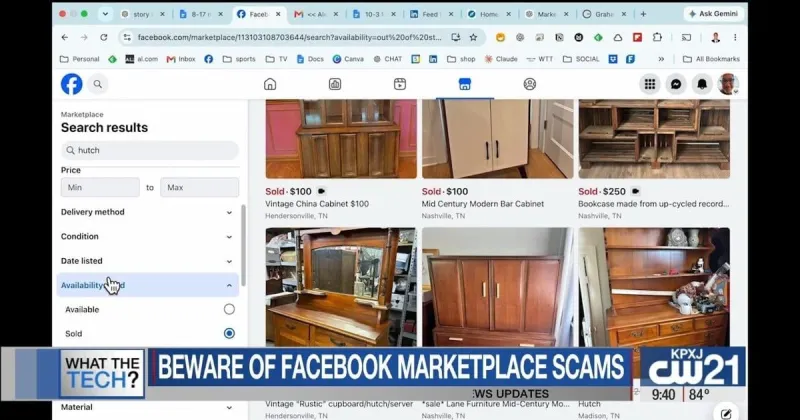Open the All Bookmarks folder
Image resolution: width=800 pixels, height=420 pixels.
[x=711, y=59]
